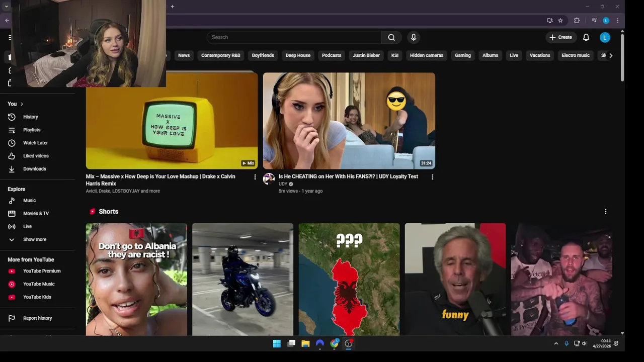This screenshot has height=362, width=644.
Task: Open the browser extensions puzzle icon
Action: pyautogui.click(x=577, y=21)
